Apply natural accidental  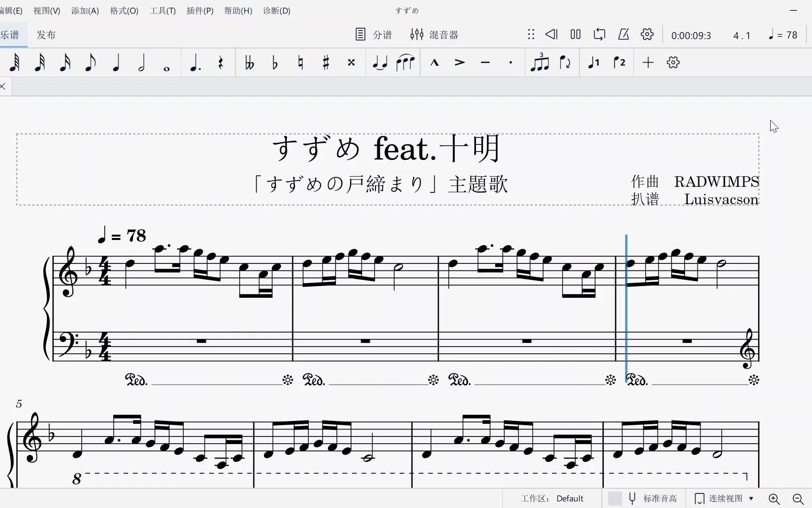[300, 63]
